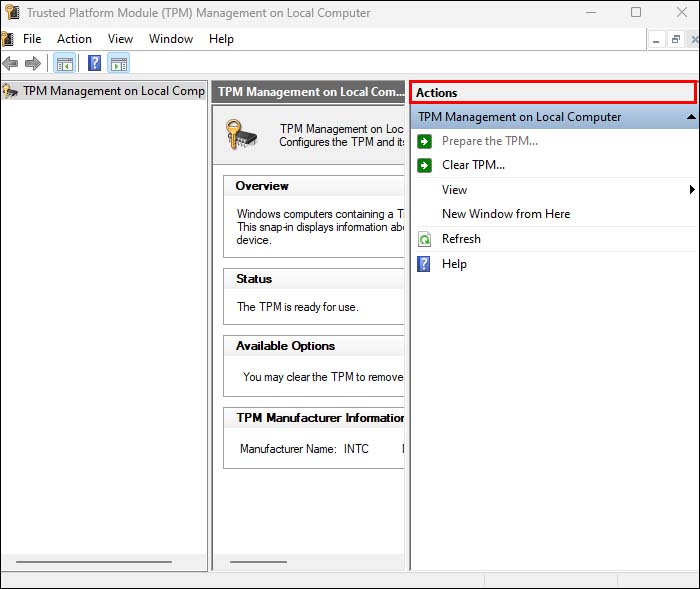Click the Actions pane header

pos(553,92)
